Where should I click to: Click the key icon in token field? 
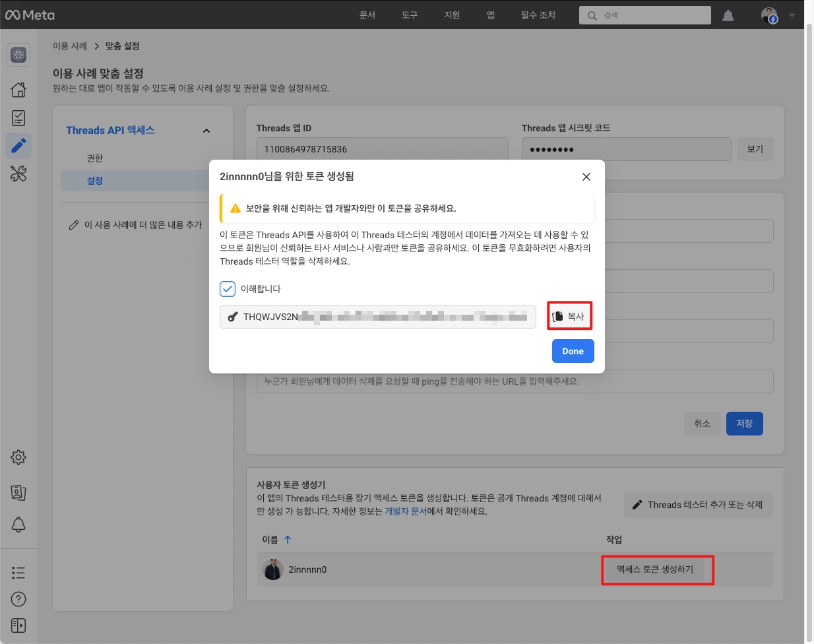tap(232, 317)
